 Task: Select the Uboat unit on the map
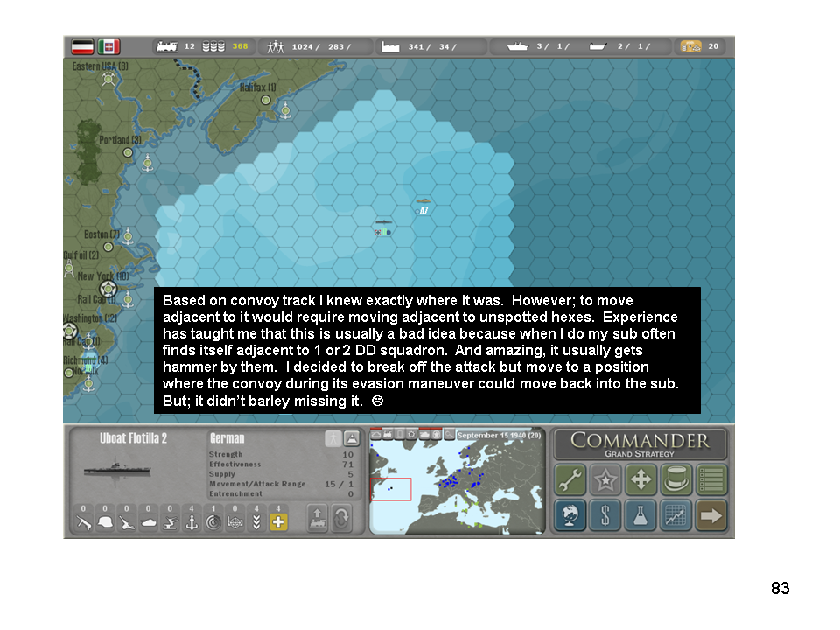tap(383, 227)
